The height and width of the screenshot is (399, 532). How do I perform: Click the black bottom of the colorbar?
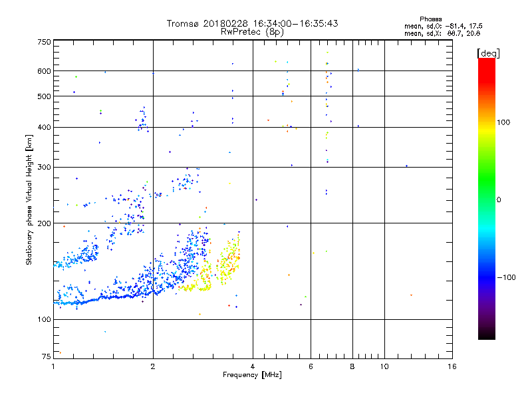pos(487,334)
